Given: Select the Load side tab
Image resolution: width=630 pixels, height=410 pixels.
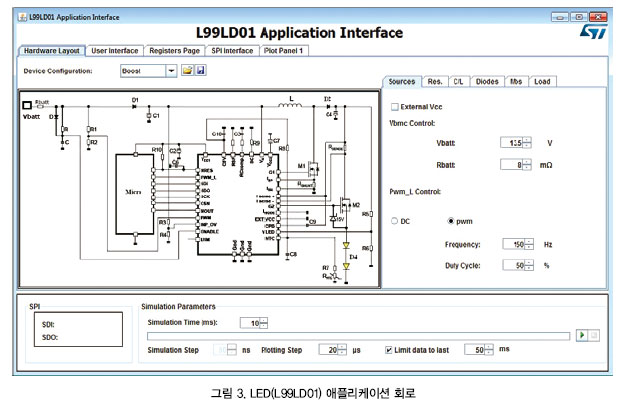Looking at the screenshot, I should [542, 82].
